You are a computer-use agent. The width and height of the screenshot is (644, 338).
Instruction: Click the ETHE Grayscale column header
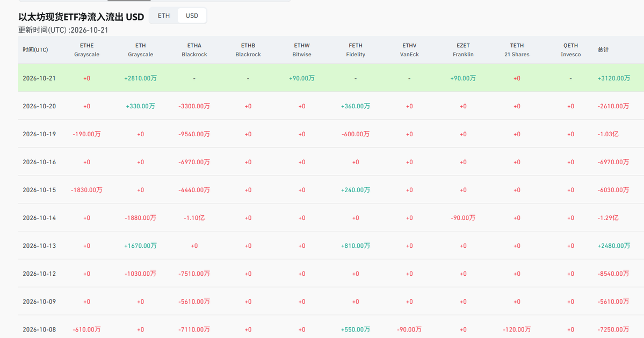click(x=86, y=50)
